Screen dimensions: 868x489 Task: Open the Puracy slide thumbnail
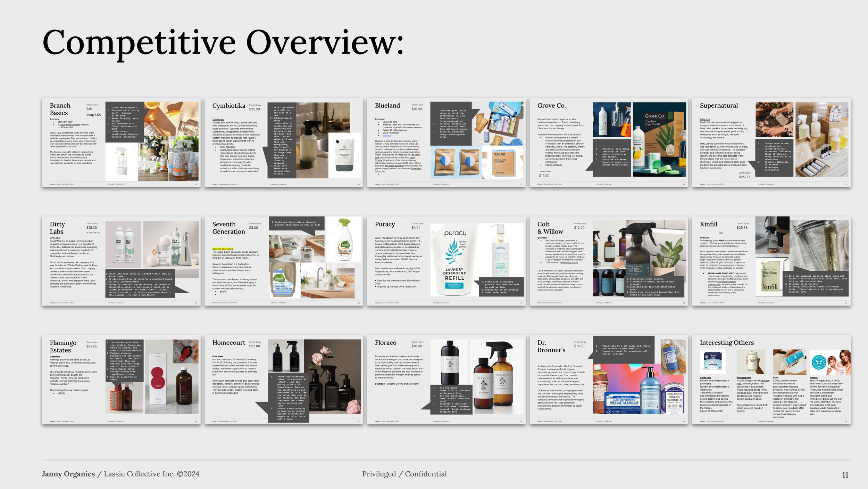(x=446, y=261)
